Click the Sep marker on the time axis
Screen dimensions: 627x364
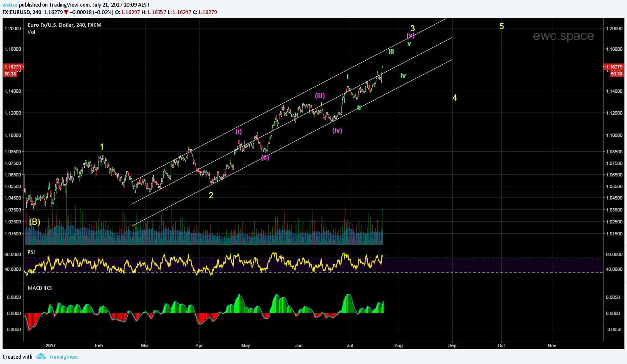click(452, 345)
